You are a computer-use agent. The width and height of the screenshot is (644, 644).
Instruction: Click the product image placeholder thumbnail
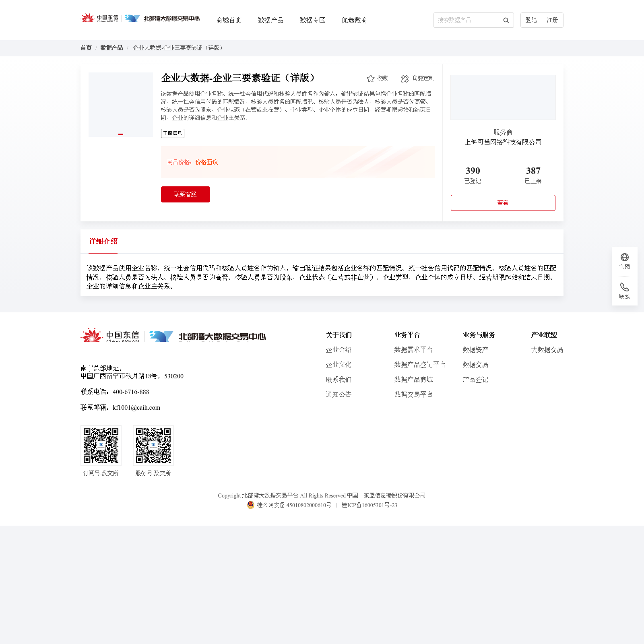121,105
